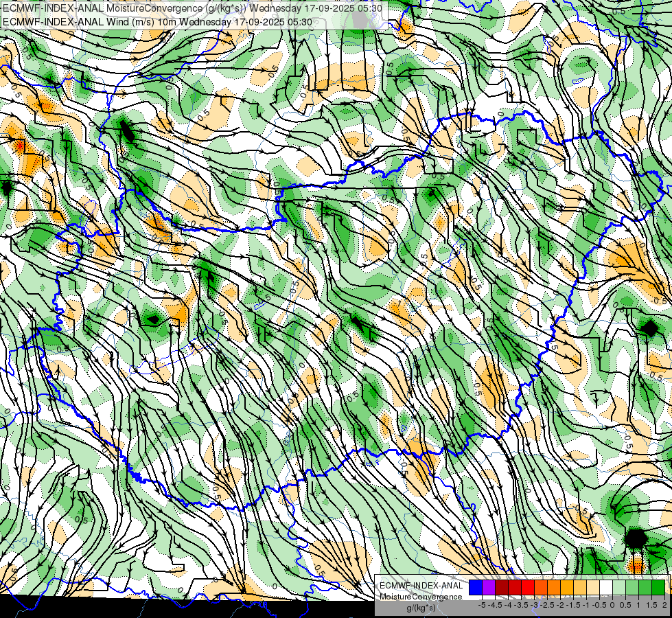Click the palest green swatch between 0 and 0.5

[620, 588]
